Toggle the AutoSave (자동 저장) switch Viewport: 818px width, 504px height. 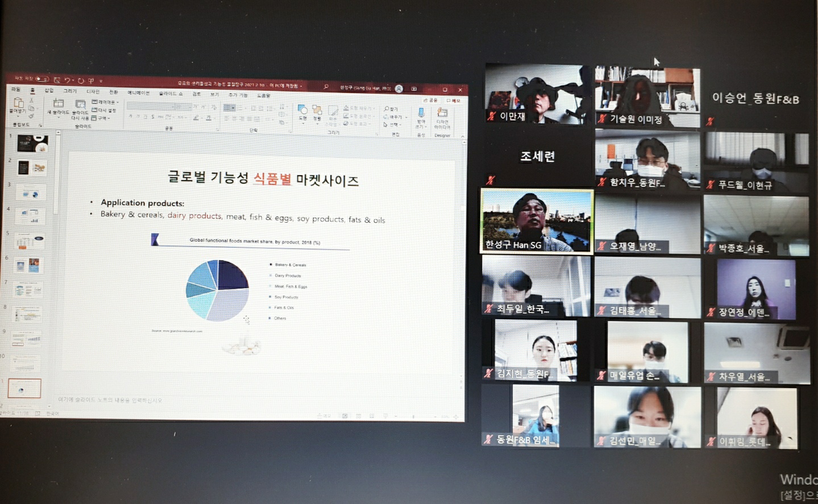click(x=42, y=79)
